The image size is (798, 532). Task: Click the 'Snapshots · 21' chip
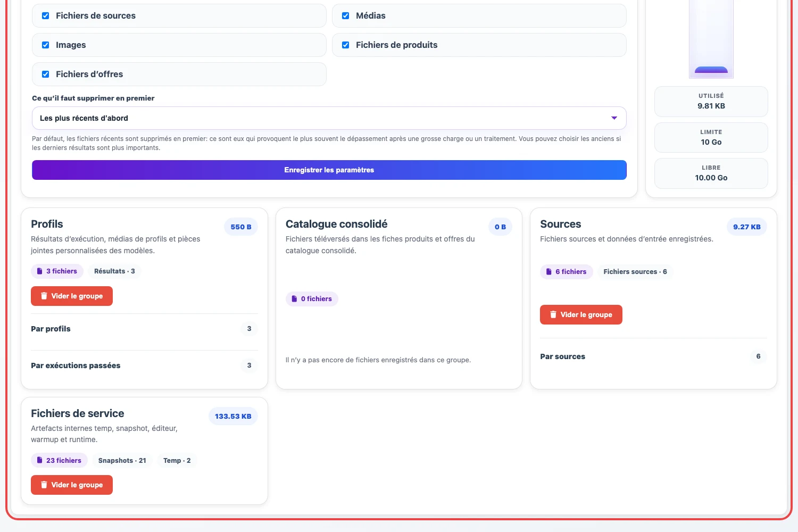pyautogui.click(x=122, y=461)
